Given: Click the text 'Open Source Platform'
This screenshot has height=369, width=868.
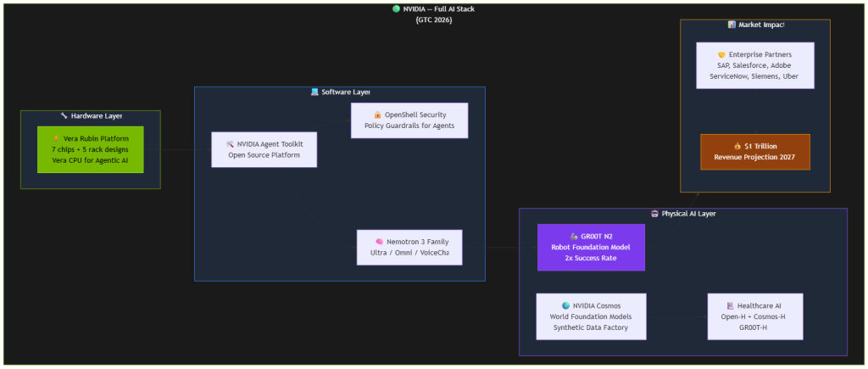Looking at the screenshot, I should tap(264, 154).
